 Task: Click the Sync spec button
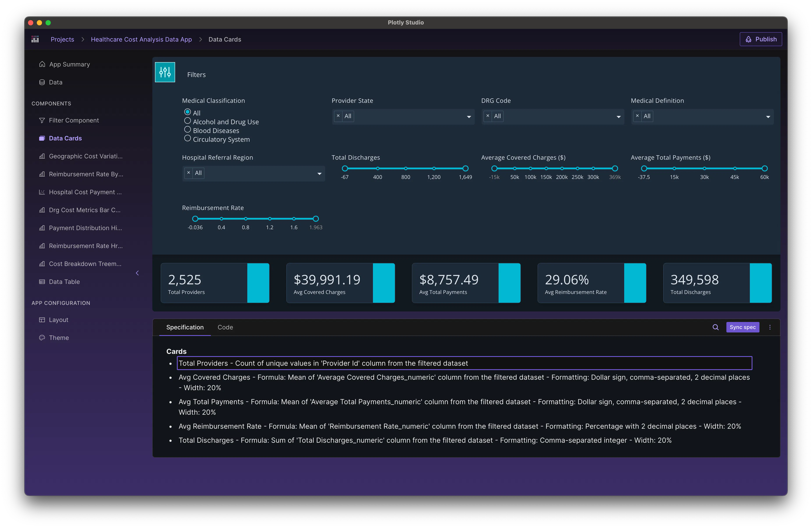(742, 327)
